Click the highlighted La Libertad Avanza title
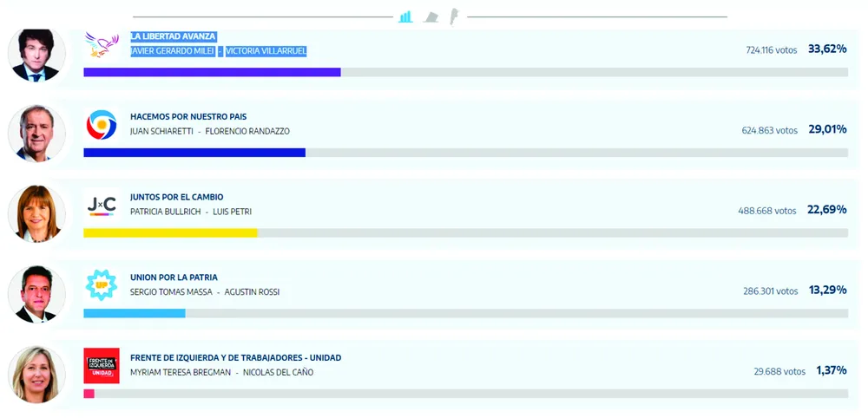The width and height of the screenshot is (868, 418). 173,36
